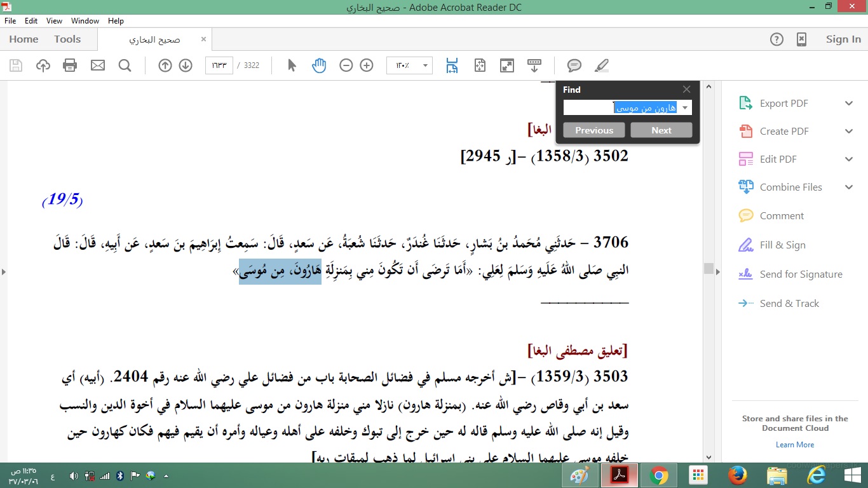
Task: Click the page number input field
Action: pyautogui.click(x=219, y=65)
